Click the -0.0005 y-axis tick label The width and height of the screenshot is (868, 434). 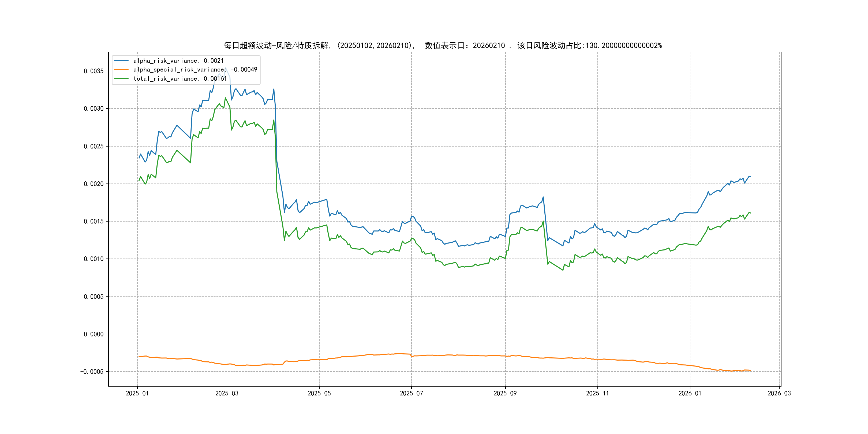click(x=92, y=372)
